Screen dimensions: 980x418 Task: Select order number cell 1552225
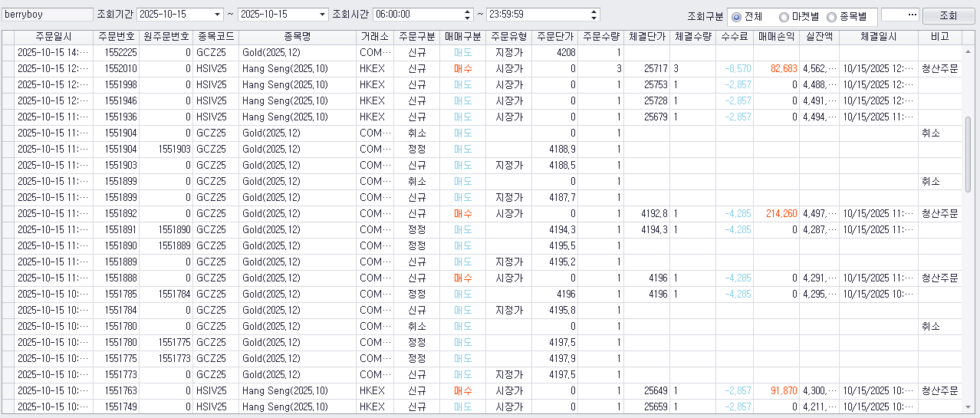pyautogui.click(x=117, y=53)
